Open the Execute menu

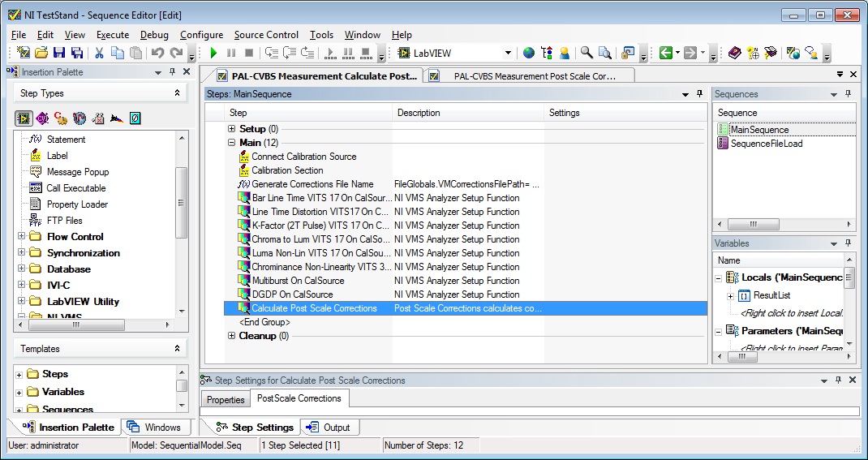click(113, 35)
